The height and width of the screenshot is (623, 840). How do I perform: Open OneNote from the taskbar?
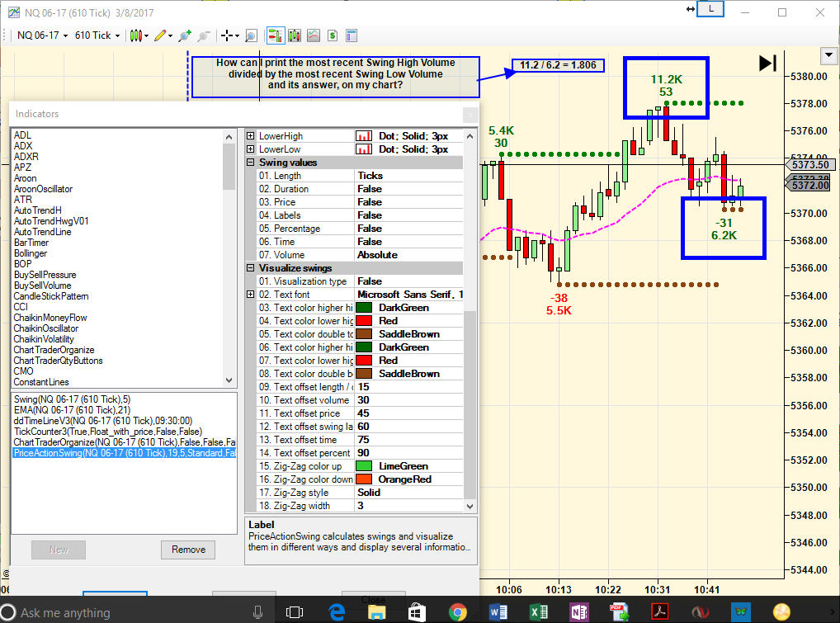tap(579, 611)
